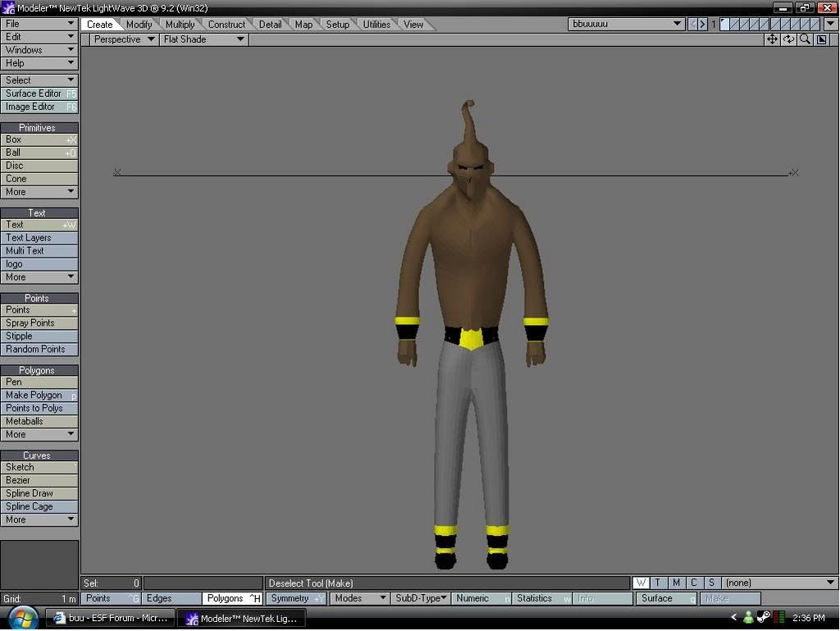Open the layer bank options dropdown arrow
840x631 pixels.
point(831,24)
